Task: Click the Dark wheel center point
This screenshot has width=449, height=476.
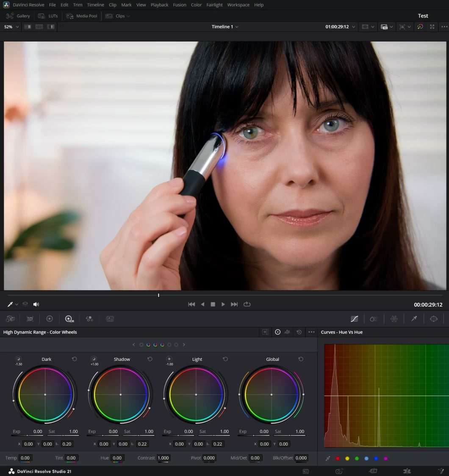Action: click(x=45, y=395)
